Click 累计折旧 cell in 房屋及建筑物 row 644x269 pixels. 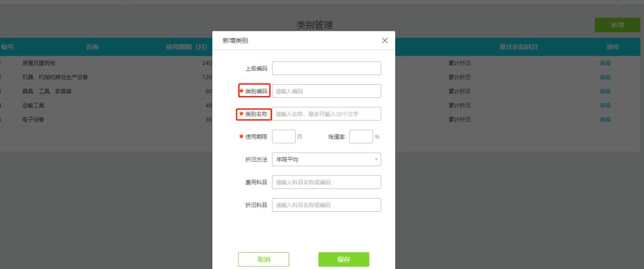click(460, 63)
